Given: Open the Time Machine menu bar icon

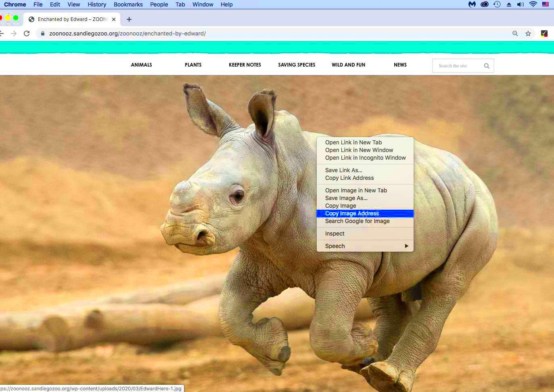Looking at the screenshot, I should click(497, 4).
